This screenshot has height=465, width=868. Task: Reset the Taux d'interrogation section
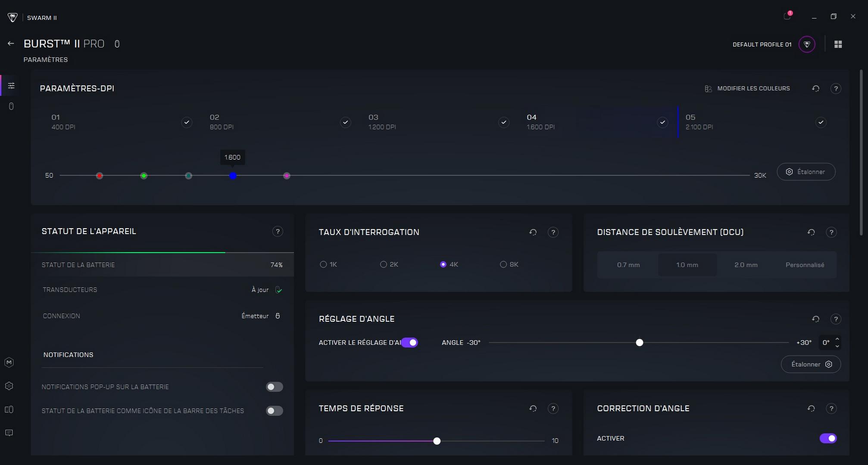(533, 232)
